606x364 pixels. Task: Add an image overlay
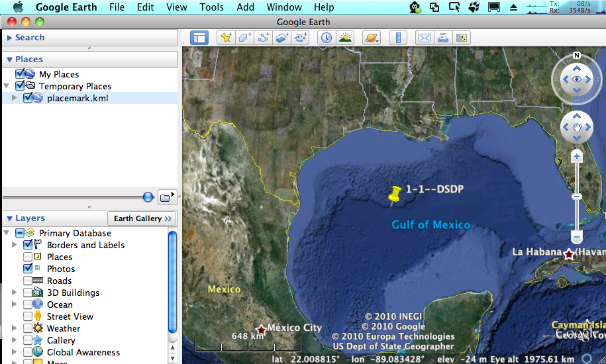pyautogui.click(x=282, y=38)
